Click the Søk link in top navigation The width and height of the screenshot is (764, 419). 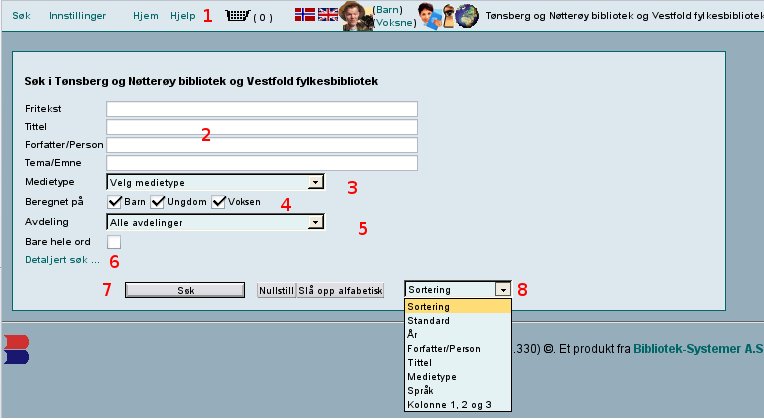coord(21,16)
